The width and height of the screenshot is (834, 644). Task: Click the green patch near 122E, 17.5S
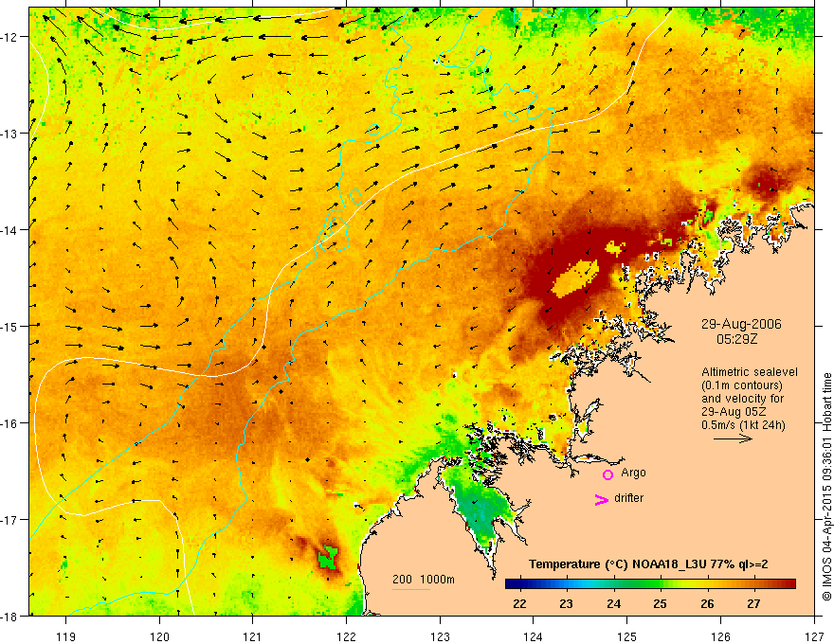[x=328, y=558]
